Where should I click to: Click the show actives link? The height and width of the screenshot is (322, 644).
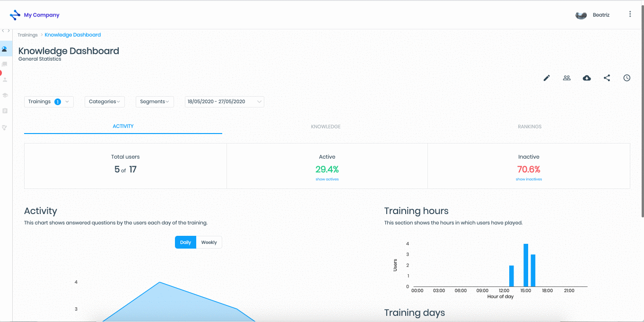pos(327,179)
